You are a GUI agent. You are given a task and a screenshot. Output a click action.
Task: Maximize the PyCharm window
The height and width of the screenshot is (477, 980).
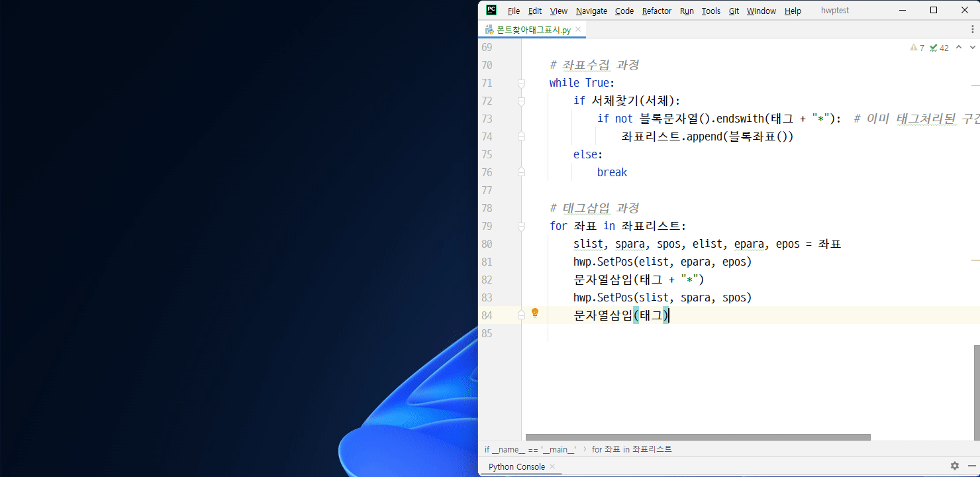coord(934,10)
